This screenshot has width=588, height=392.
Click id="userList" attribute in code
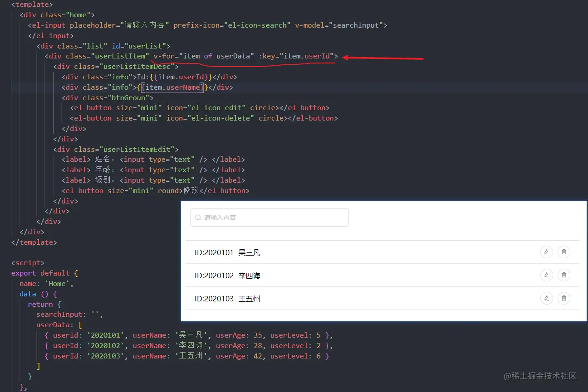139,46
